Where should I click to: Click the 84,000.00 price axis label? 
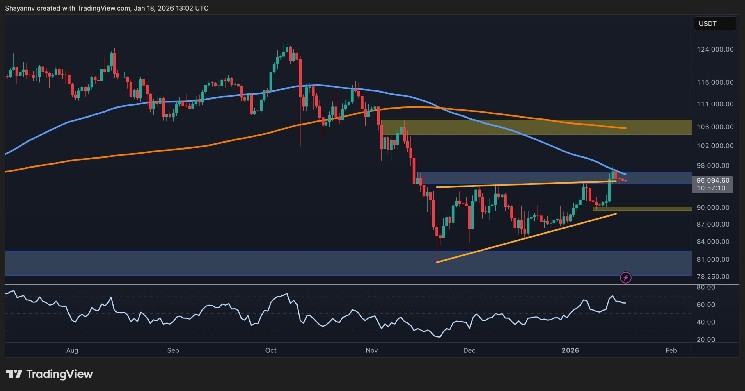coord(713,242)
